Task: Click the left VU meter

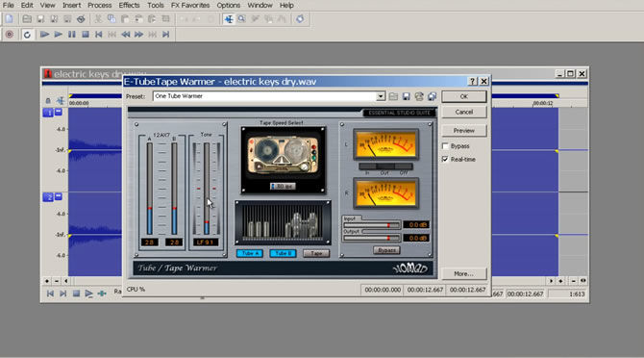Action: point(385,144)
